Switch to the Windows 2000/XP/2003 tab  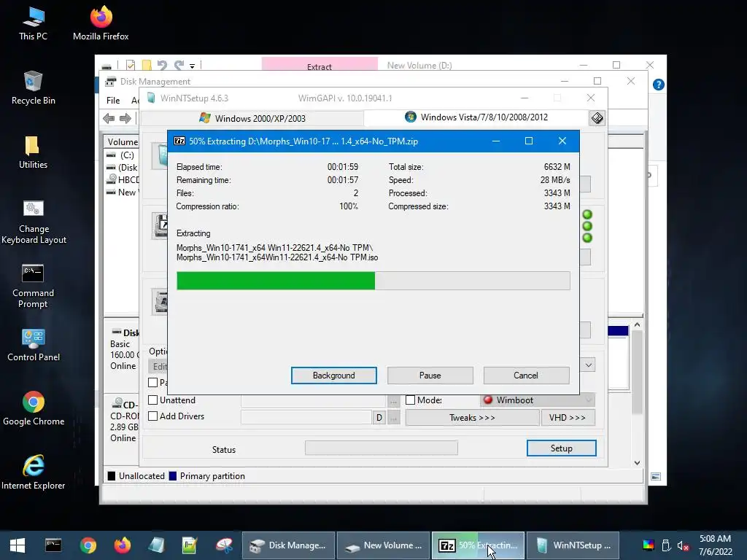coord(252,118)
